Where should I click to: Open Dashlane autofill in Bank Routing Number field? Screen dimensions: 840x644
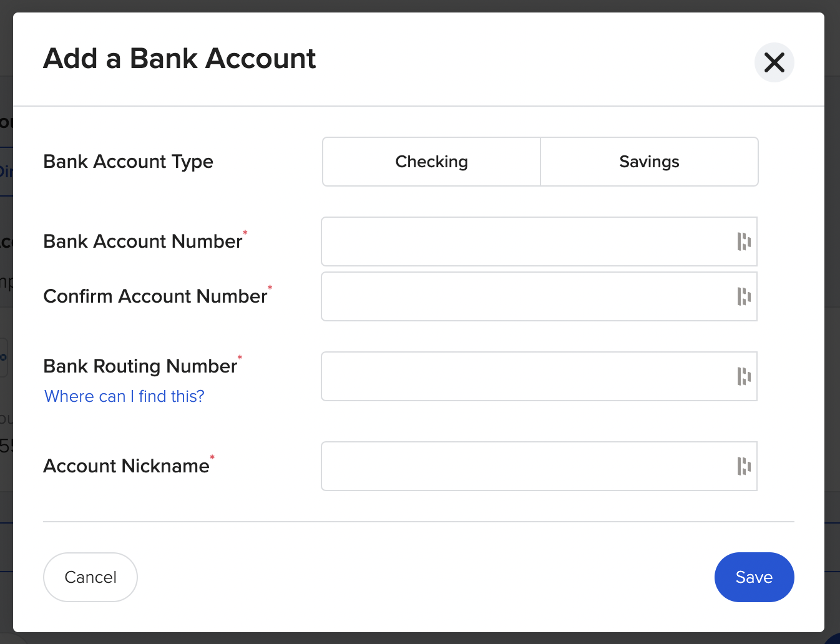(743, 376)
